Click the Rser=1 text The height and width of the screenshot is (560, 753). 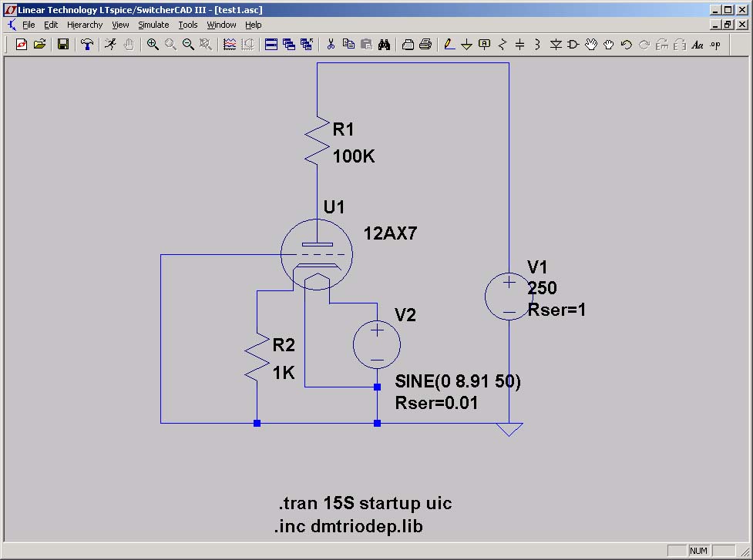(x=556, y=310)
